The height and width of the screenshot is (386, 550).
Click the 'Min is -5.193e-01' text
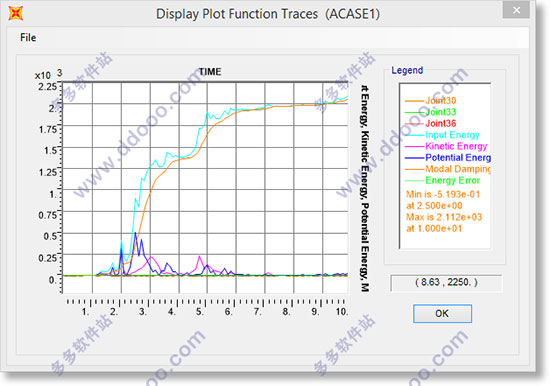point(443,194)
